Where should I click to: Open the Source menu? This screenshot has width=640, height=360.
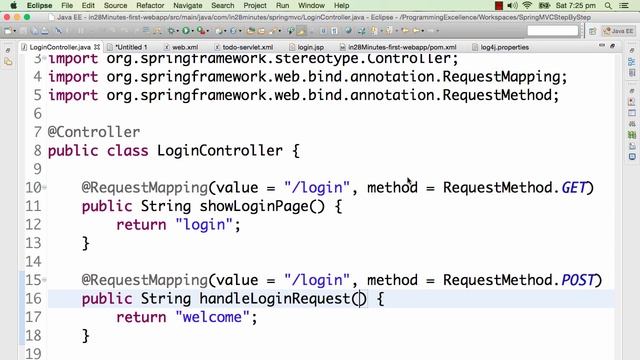[x=116, y=6]
